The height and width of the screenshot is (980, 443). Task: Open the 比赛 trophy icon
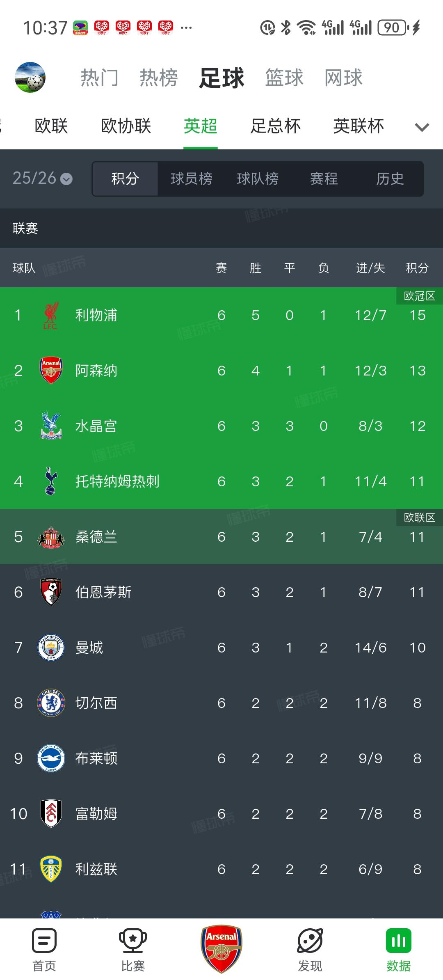[133, 941]
